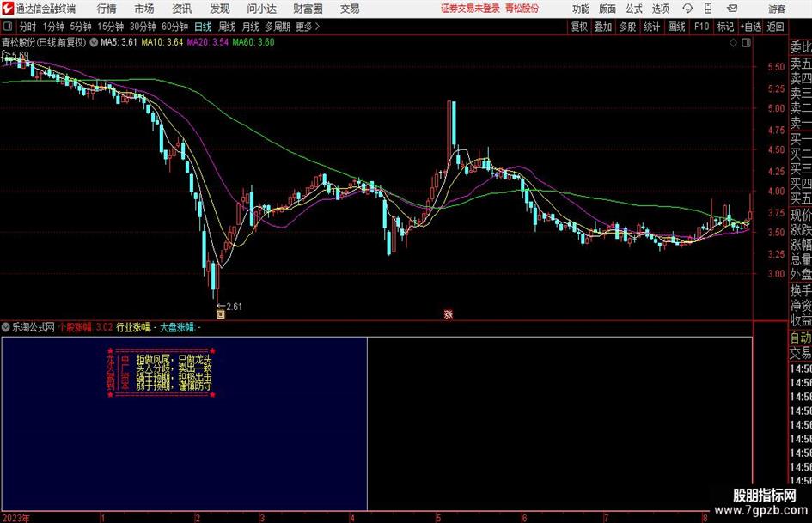The height and width of the screenshot is (523, 812).
Task: Switch to the 周线 weekly tab
Action: (227, 27)
